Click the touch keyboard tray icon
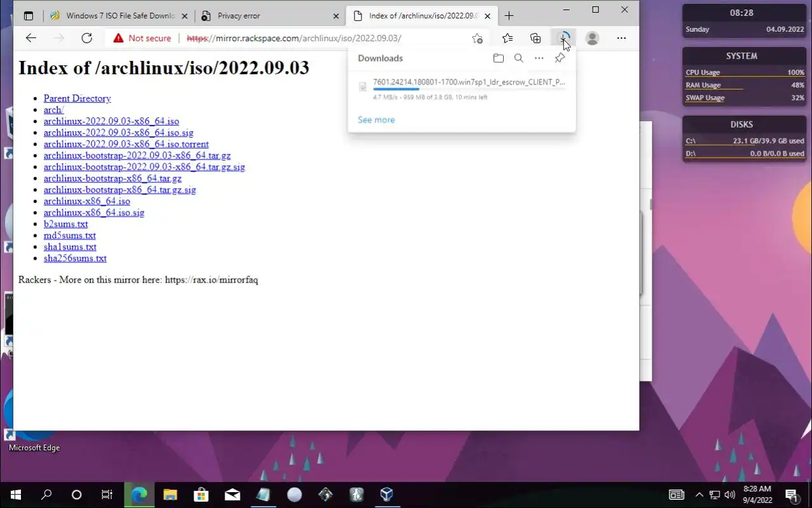Image resolution: width=812 pixels, height=508 pixels. point(677,495)
